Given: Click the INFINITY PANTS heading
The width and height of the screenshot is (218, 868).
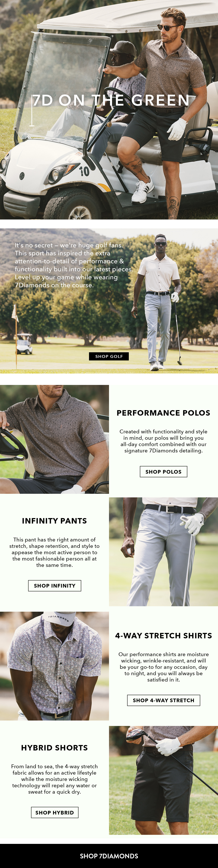Looking at the screenshot, I should pos(54,521).
